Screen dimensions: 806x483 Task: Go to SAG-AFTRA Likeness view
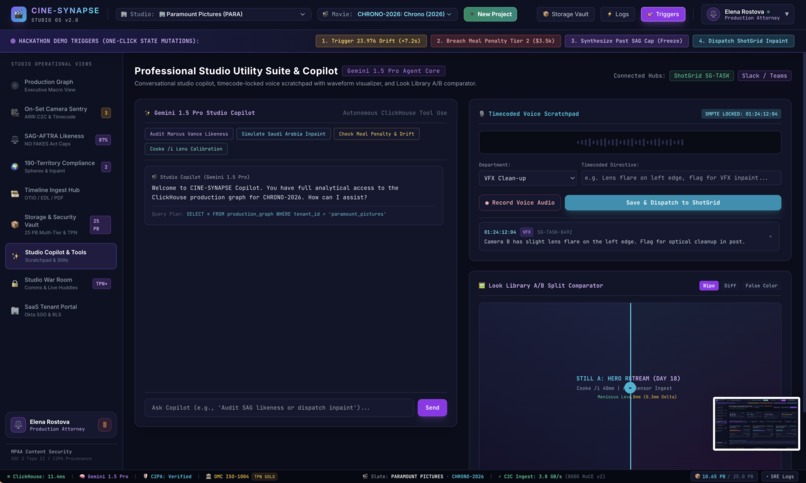pyautogui.click(x=61, y=140)
